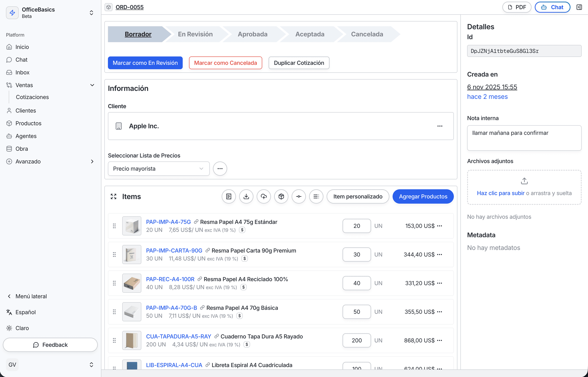Open the Precio mayorista price list dropdown

tap(159, 168)
